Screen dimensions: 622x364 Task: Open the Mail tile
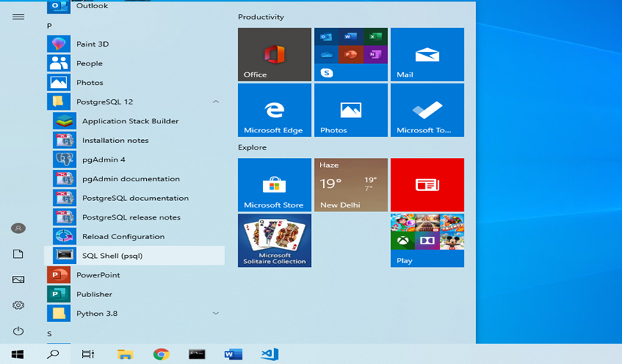pyautogui.click(x=427, y=54)
